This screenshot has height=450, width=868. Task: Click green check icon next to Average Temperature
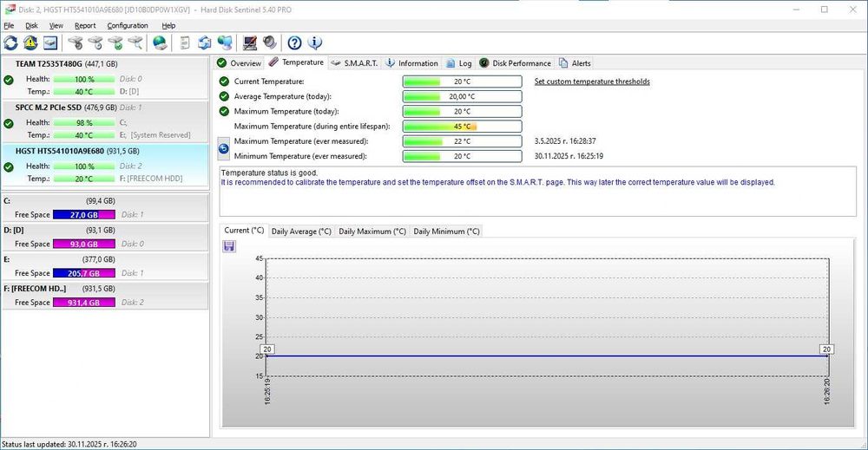tap(224, 96)
